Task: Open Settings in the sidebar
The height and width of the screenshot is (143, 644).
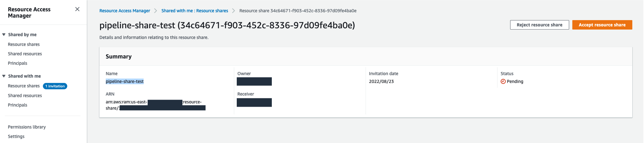Action: (x=16, y=137)
